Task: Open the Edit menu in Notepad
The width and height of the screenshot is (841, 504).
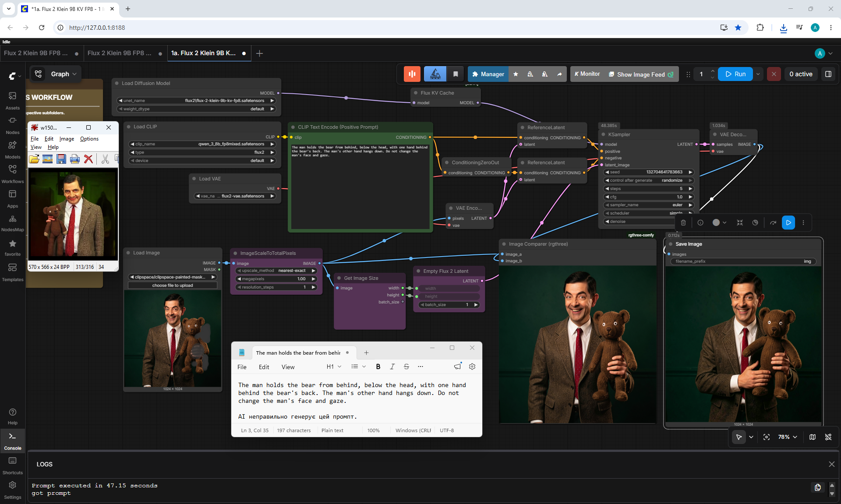Action: tap(264, 367)
